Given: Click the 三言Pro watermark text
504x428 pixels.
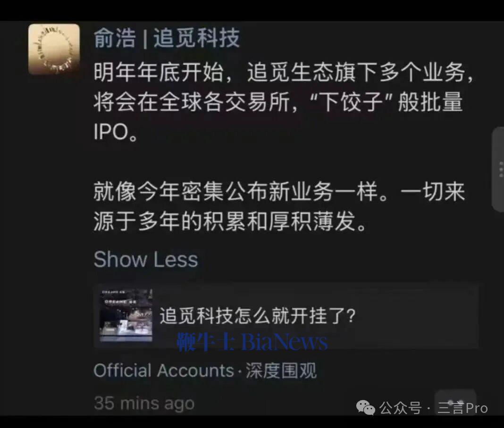Looking at the screenshot, I should tap(462, 408).
